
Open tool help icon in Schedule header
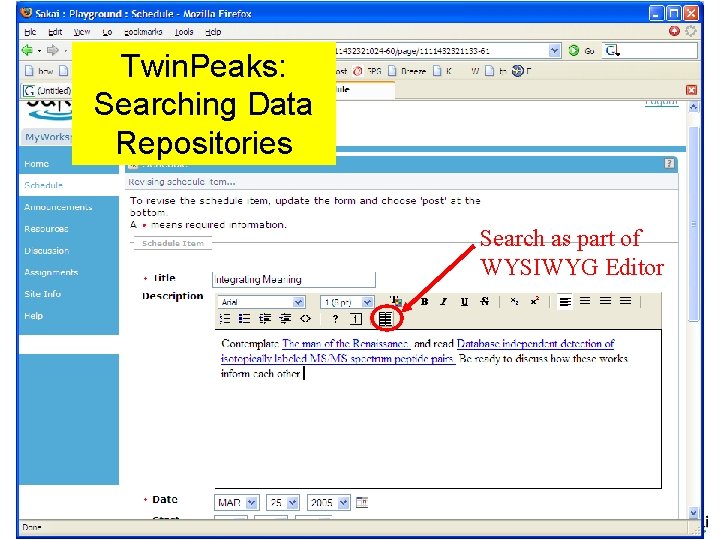(x=669, y=163)
